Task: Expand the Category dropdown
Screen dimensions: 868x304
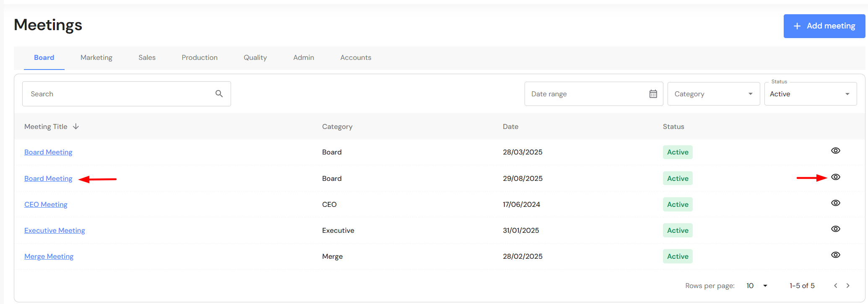Action: click(713, 94)
